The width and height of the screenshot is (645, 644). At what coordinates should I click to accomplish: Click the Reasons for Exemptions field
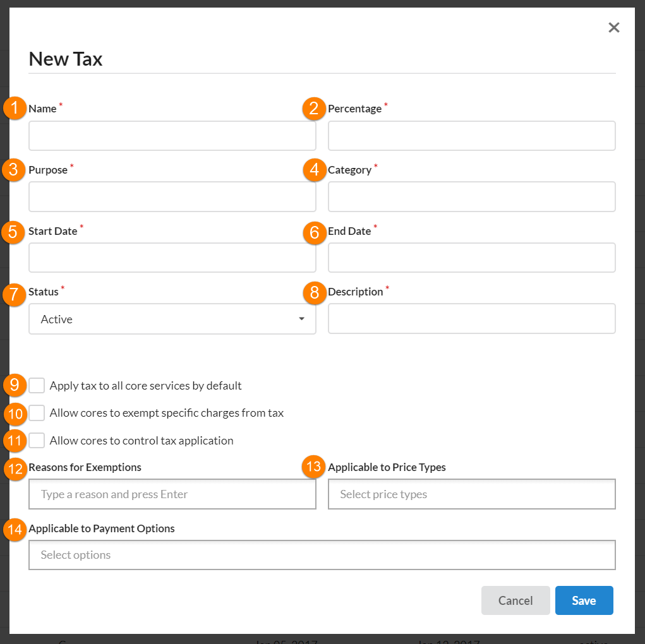coord(172,494)
